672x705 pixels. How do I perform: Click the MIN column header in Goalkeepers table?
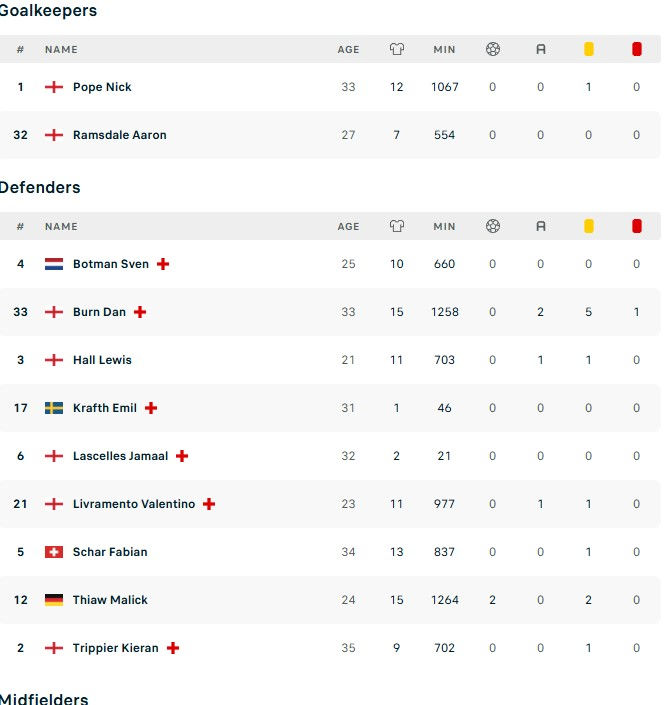point(444,50)
